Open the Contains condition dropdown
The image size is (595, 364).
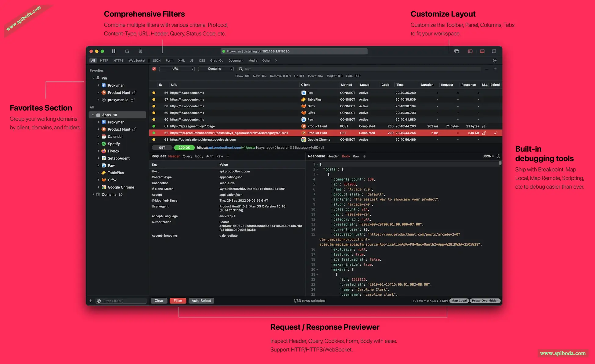[216, 69]
